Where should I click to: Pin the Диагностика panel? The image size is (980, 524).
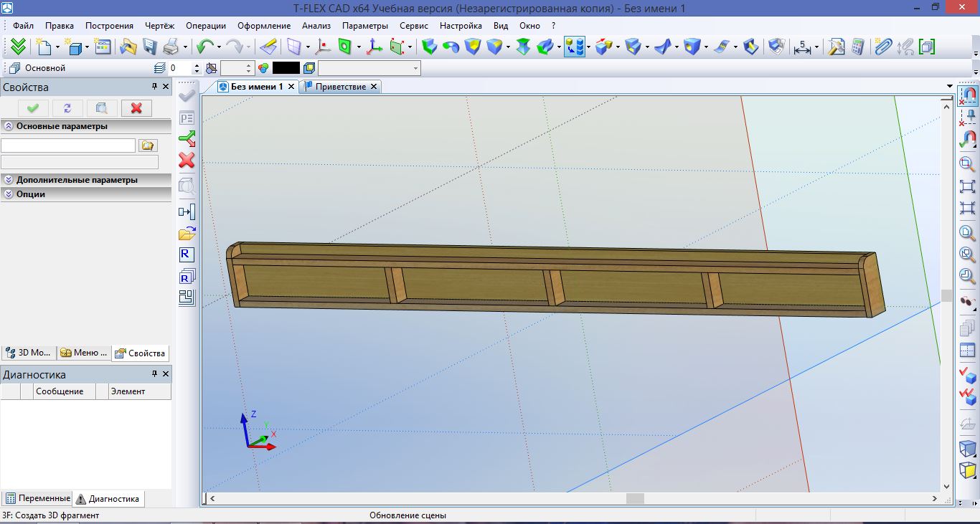click(x=154, y=374)
